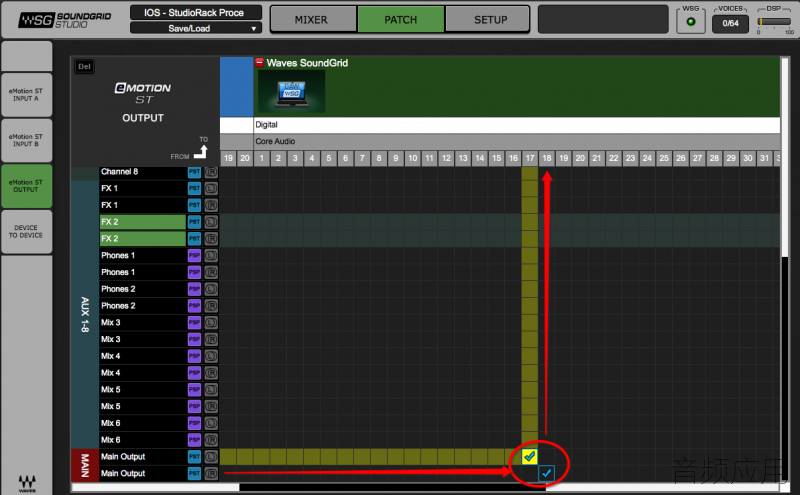This screenshot has height=495, width=800.
Task: Remove the Waves SoundGrid device with the minus icon
Action: 260,63
